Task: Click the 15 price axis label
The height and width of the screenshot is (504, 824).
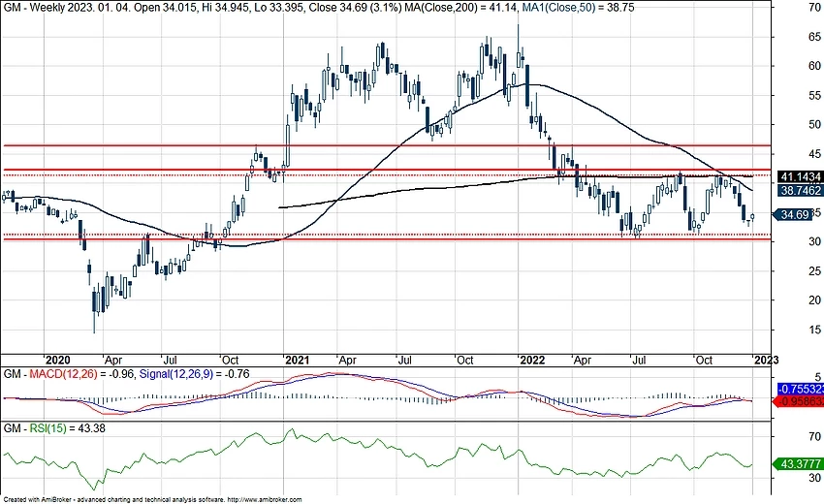Action: click(x=814, y=330)
